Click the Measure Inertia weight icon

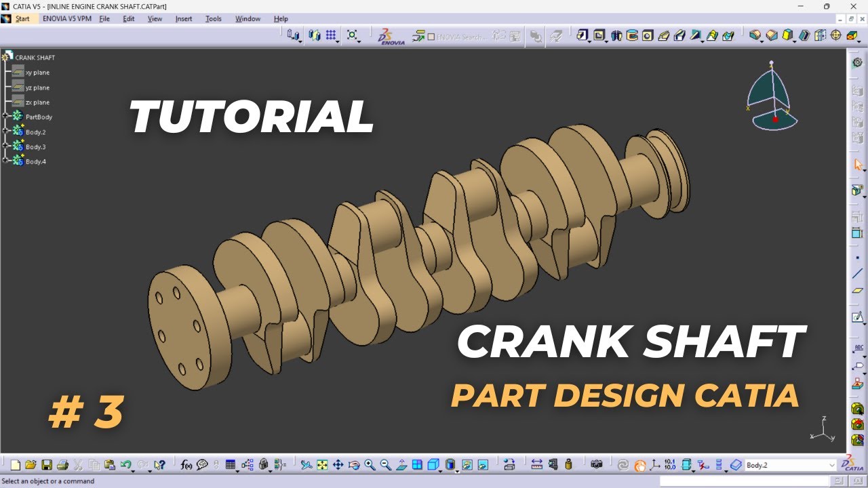coord(569,465)
